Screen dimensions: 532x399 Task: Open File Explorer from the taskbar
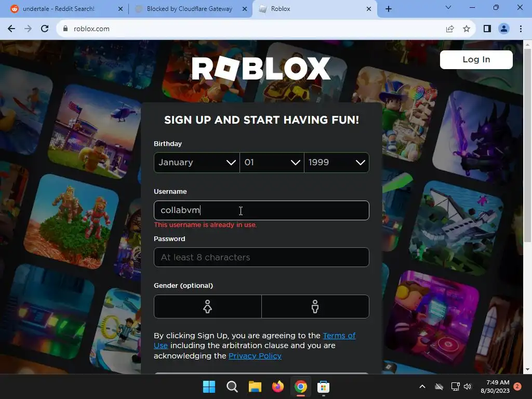coord(255,387)
